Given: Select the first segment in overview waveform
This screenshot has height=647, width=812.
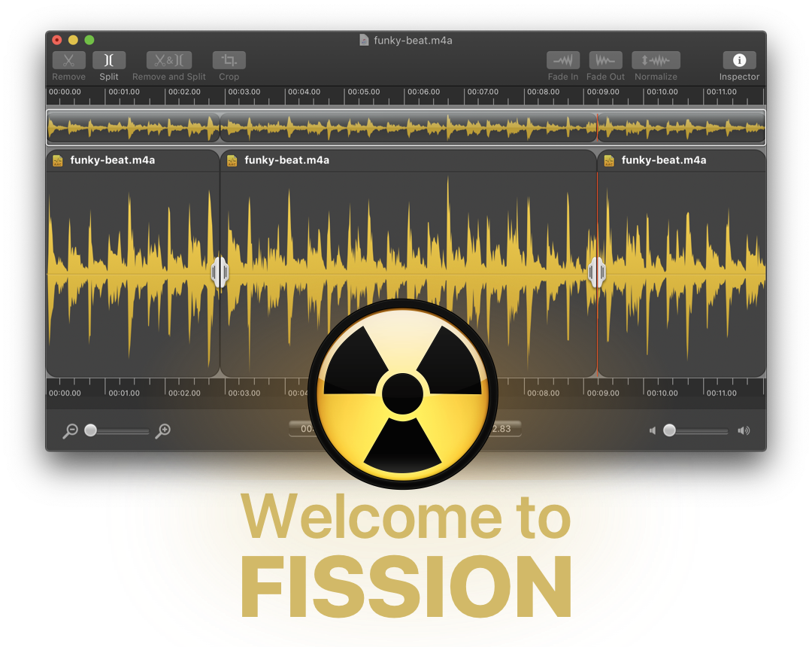Looking at the screenshot, I should (133, 127).
